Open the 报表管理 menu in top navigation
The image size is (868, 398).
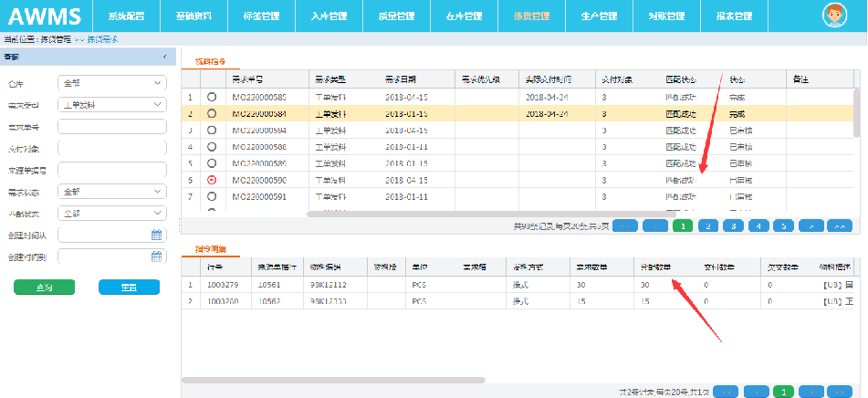click(x=733, y=16)
